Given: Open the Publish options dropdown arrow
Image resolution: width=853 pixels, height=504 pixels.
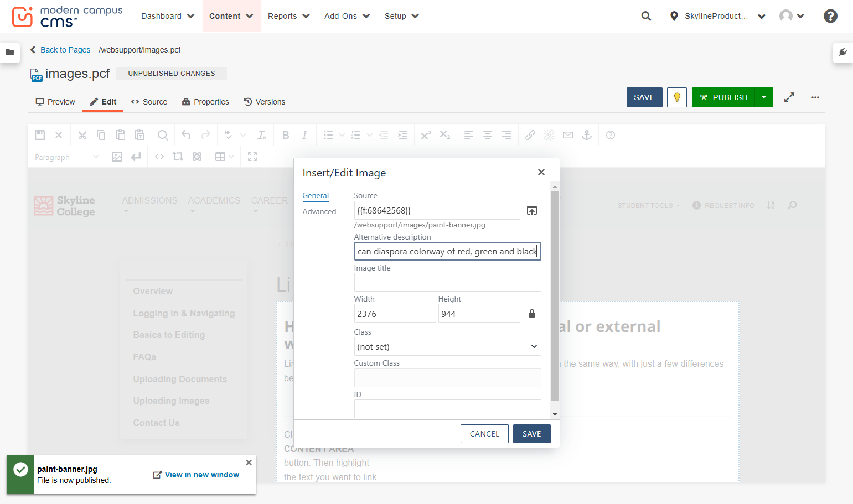Looking at the screenshot, I should click(764, 97).
